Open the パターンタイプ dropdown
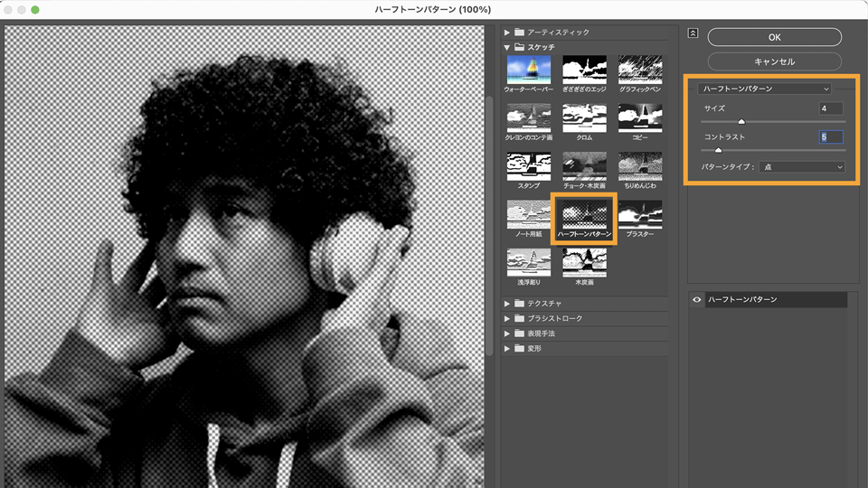Image resolution: width=868 pixels, height=488 pixels. (x=802, y=166)
